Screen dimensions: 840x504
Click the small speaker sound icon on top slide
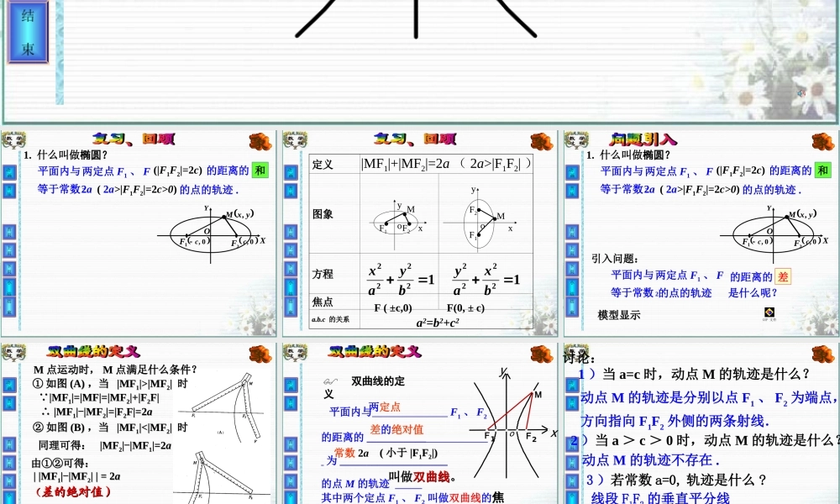tap(801, 93)
